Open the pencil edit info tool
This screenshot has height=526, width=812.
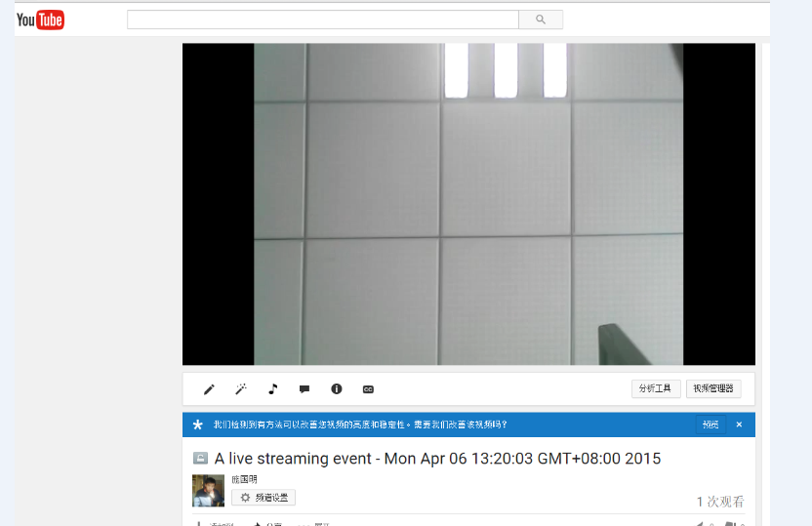pos(209,388)
